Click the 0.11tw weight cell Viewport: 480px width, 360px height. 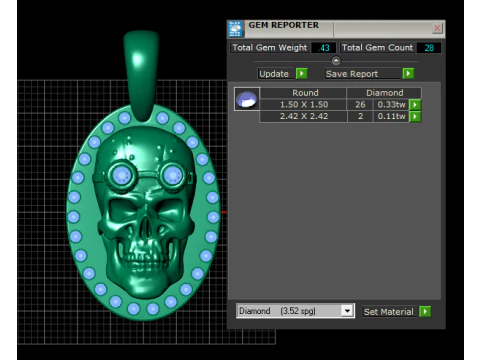(391, 116)
